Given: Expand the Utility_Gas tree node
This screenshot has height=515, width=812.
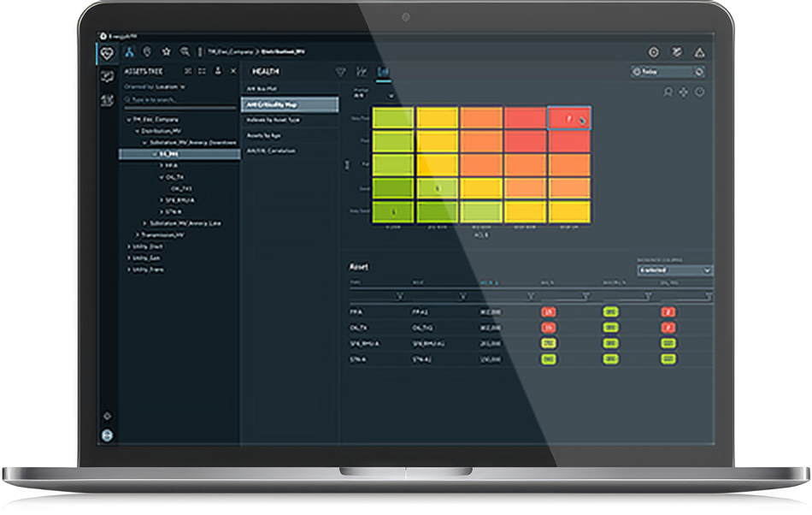Looking at the screenshot, I should click(129, 257).
